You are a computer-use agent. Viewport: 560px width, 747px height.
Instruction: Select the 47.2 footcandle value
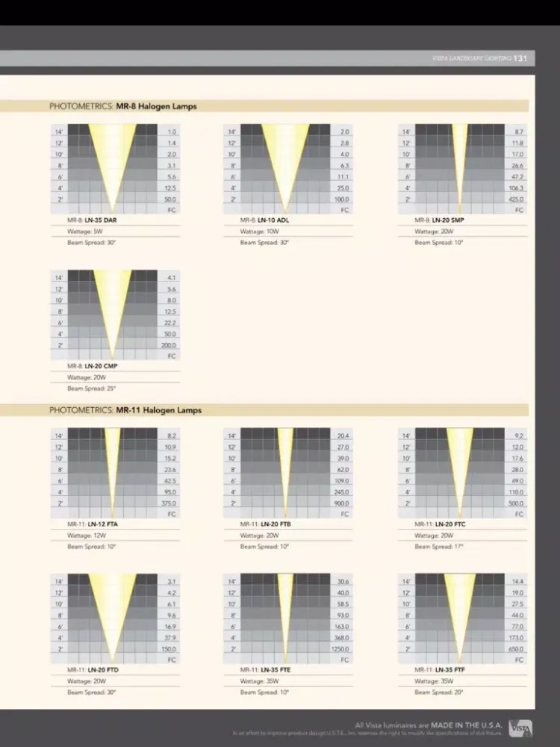click(x=517, y=177)
